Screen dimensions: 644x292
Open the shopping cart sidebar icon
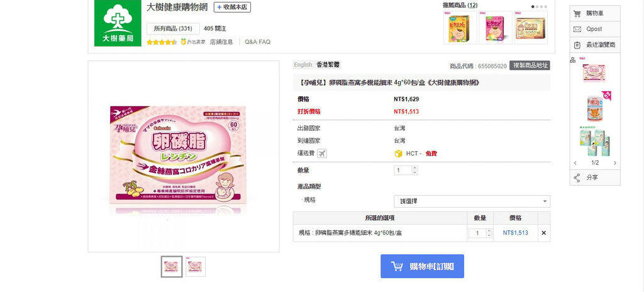[577, 14]
